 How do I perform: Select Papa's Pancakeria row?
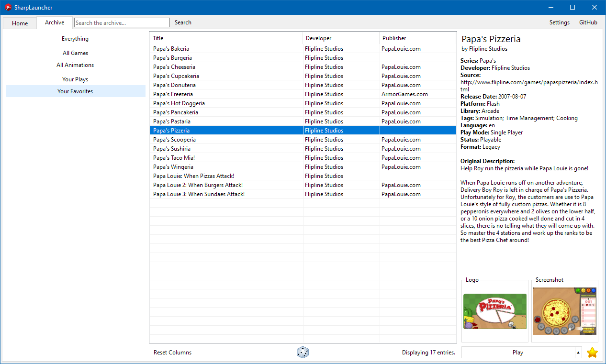tap(303, 112)
